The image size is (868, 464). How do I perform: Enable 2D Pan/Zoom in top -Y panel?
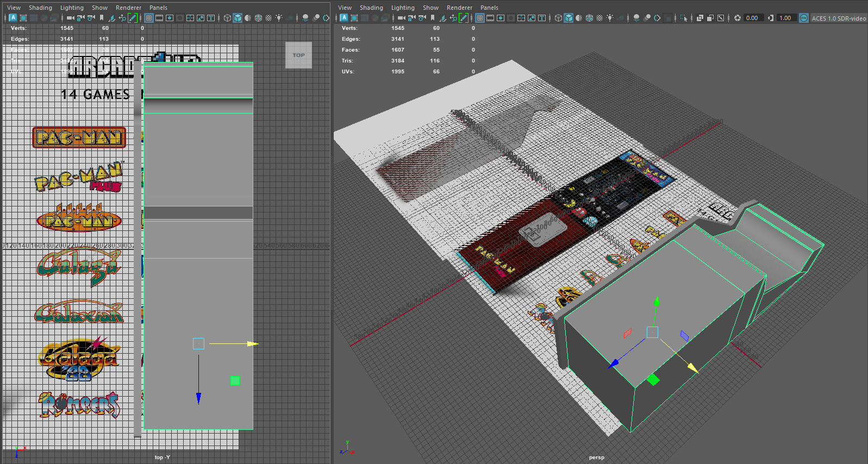122,18
